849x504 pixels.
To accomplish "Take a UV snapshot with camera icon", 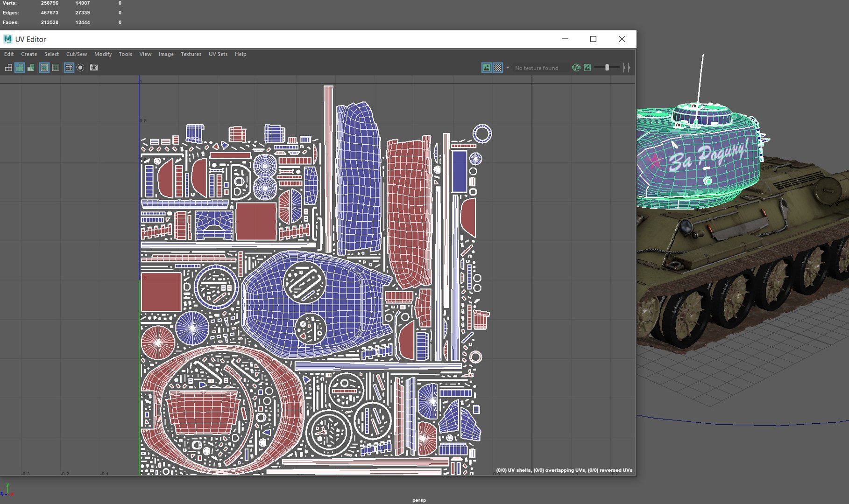I will pos(94,68).
